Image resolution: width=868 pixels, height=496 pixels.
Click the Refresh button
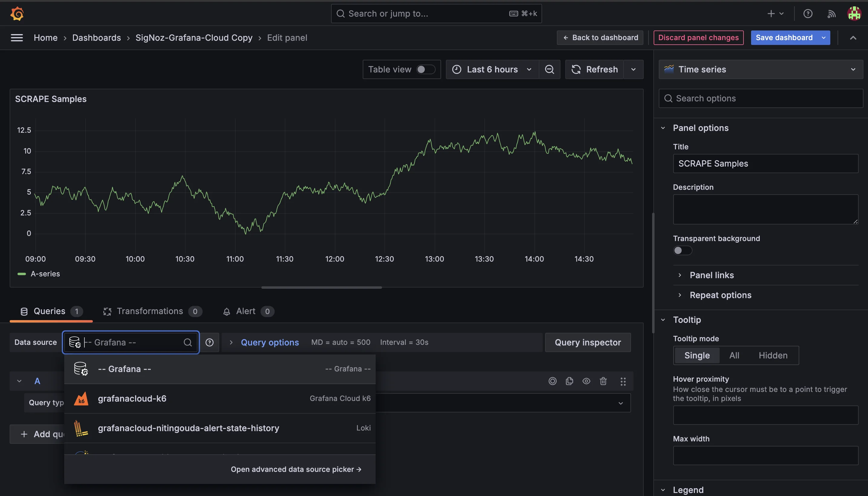click(x=594, y=69)
